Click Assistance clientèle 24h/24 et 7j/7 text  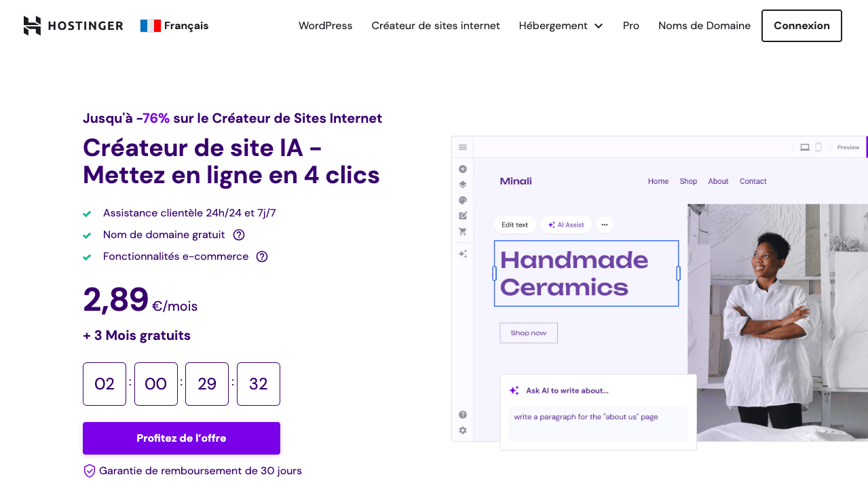tap(189, 213)
